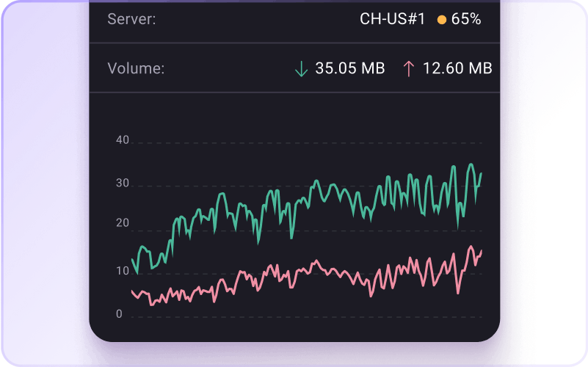Click the 35.05 MB download volume
Image resolution: width=588 pixels, height=367 pixels.
(350, 69)
